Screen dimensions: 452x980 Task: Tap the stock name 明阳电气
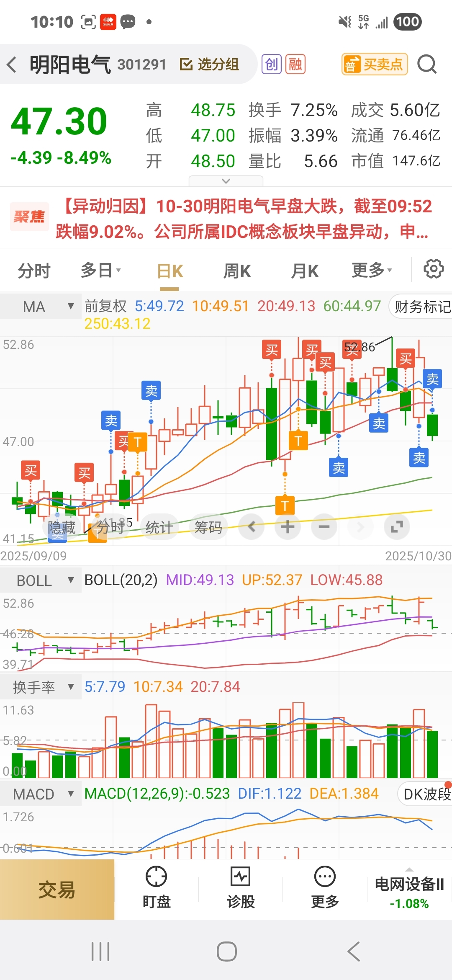(70, 64)
